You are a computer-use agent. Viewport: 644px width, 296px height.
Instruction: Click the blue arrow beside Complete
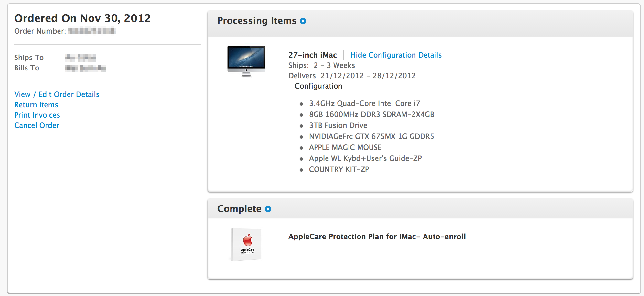pos(268,209)
